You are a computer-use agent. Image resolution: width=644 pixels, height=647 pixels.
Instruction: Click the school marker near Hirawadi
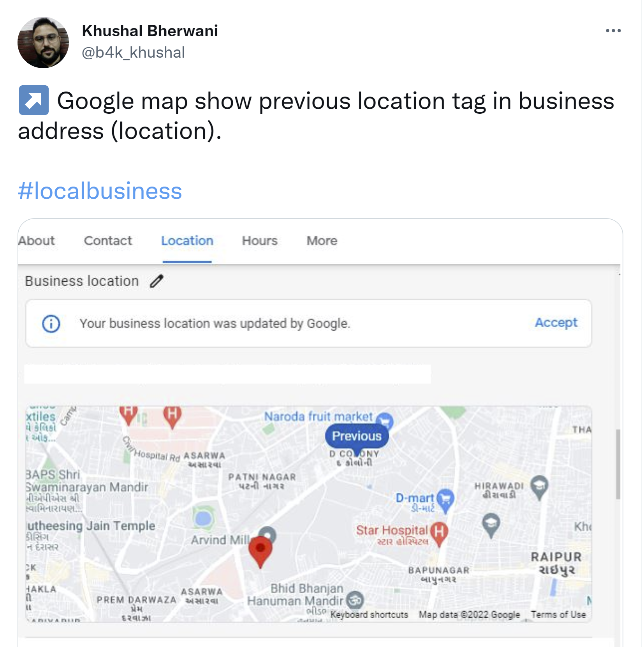tap(539, 487)
